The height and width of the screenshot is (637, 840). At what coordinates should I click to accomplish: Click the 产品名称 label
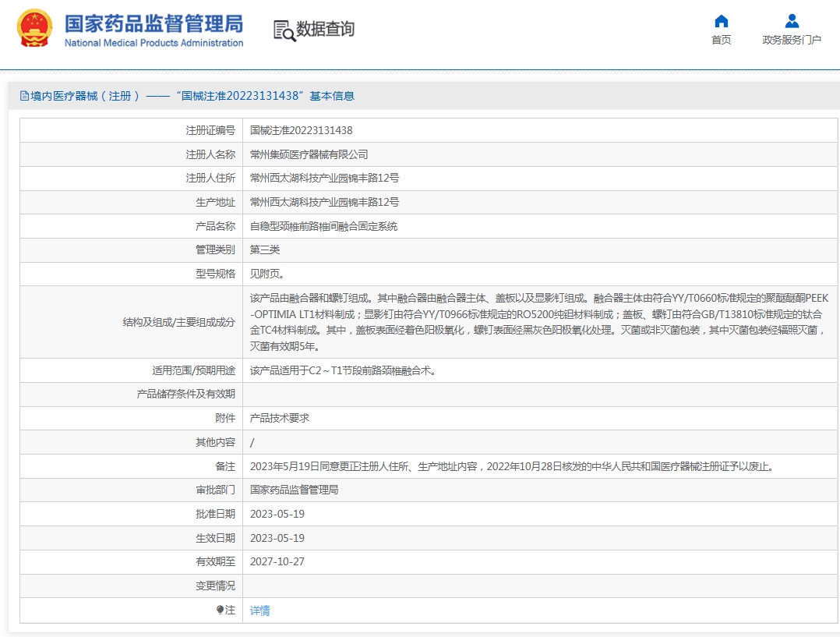[x=215, y=226]
